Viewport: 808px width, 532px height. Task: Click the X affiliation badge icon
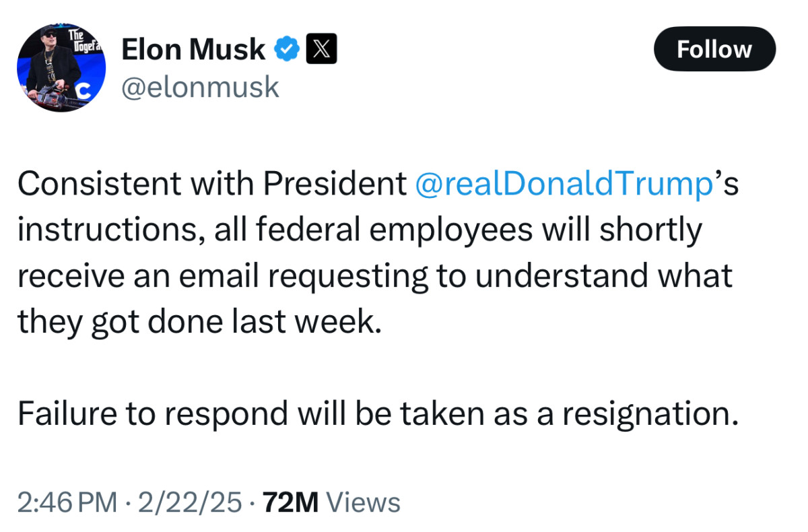tap(322, 49)
